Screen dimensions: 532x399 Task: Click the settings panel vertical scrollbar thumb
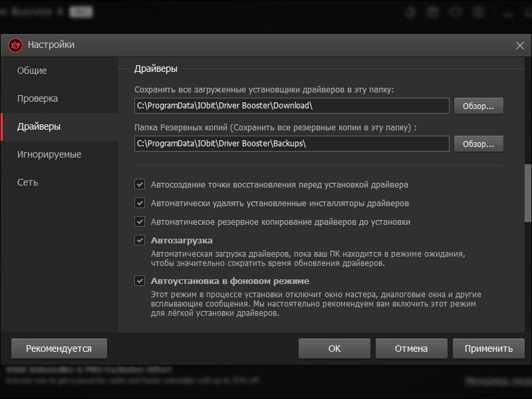coord(527,193)
